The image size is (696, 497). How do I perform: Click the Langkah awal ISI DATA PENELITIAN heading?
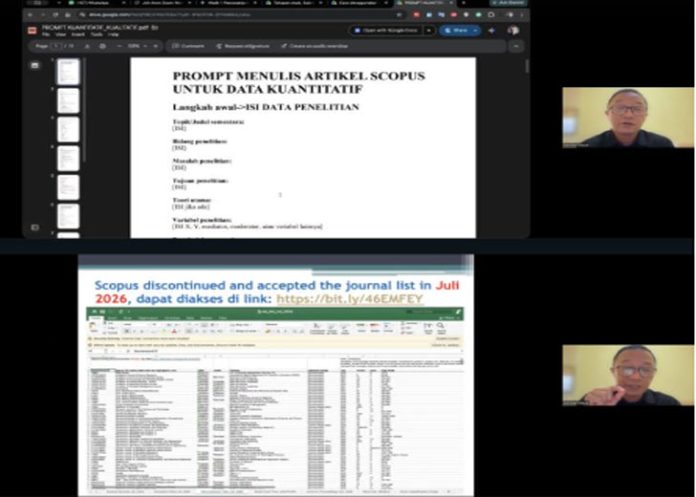(265, 107)
